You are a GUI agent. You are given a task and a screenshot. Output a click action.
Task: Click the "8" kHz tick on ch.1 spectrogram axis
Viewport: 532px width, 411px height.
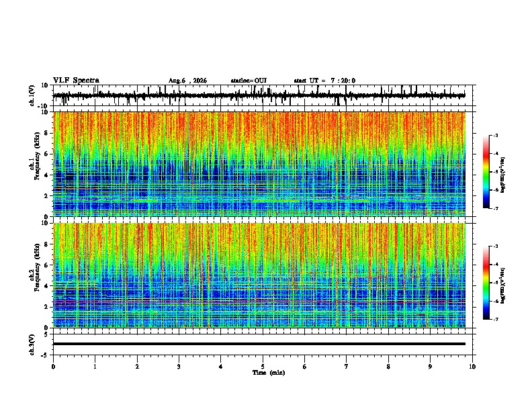(46, 133)
